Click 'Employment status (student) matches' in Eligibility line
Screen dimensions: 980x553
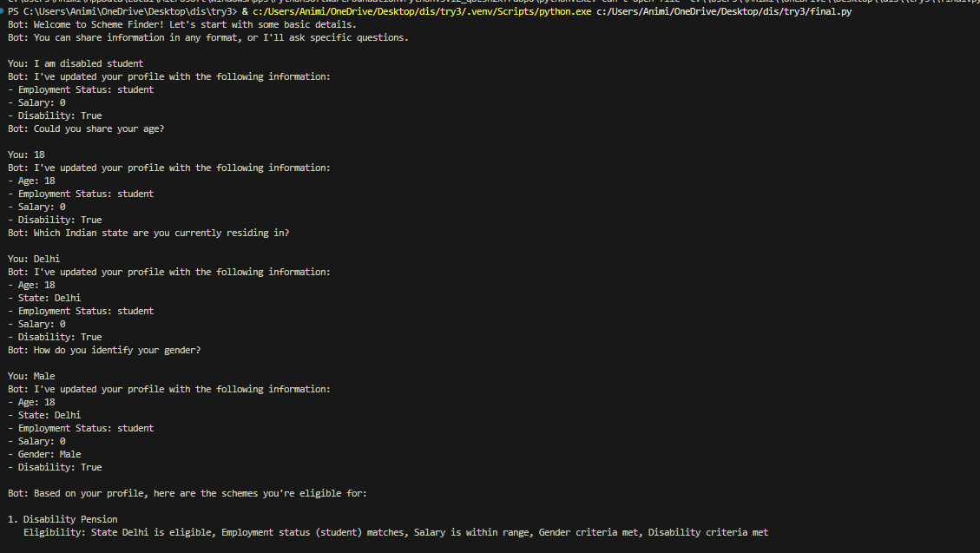[312, 532]
